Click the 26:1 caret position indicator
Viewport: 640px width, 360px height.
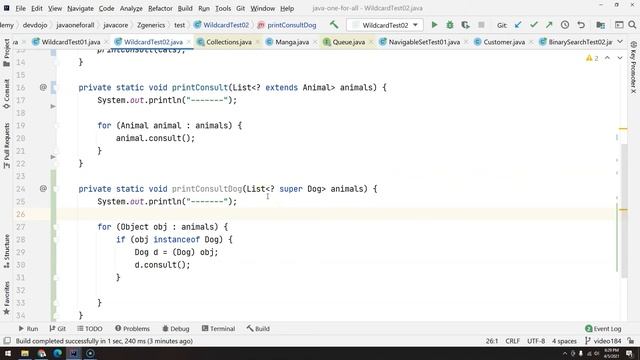[x=491, y=341]
